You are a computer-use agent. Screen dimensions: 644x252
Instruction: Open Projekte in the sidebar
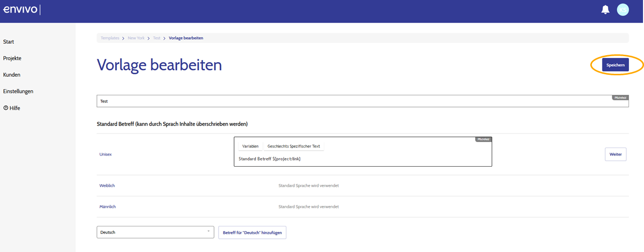tap(12, 58)
